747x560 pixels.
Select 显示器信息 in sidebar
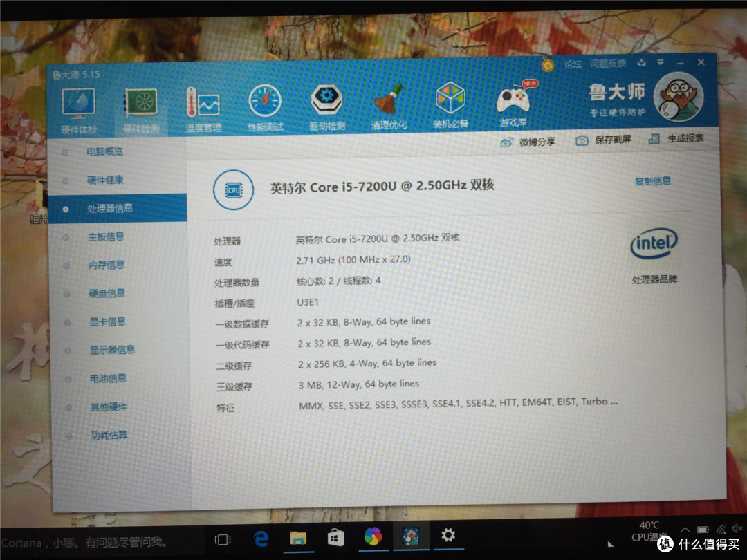[113, 350]
